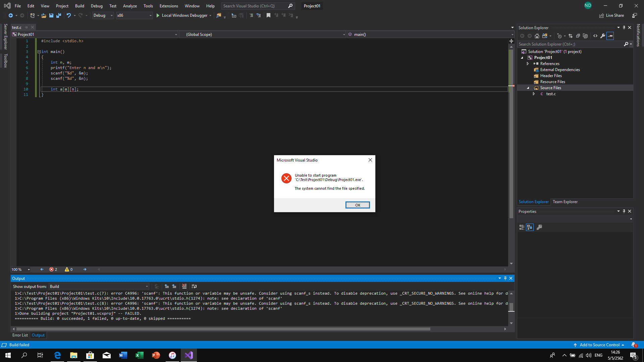Click Sync with Active Document icon
This screenshot has height=362, width=644.
(x=571, y=36)
